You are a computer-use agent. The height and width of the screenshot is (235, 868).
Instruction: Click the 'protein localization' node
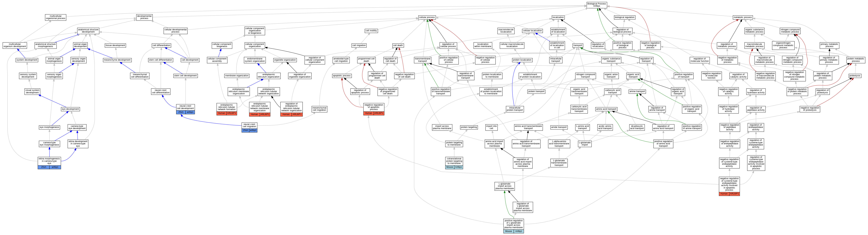click(522, 60)
